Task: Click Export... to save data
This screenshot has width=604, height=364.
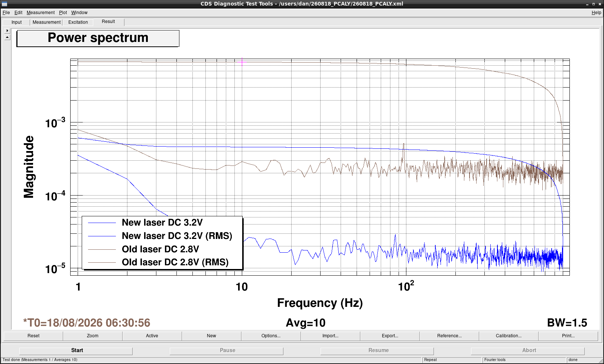Action: 390,336
